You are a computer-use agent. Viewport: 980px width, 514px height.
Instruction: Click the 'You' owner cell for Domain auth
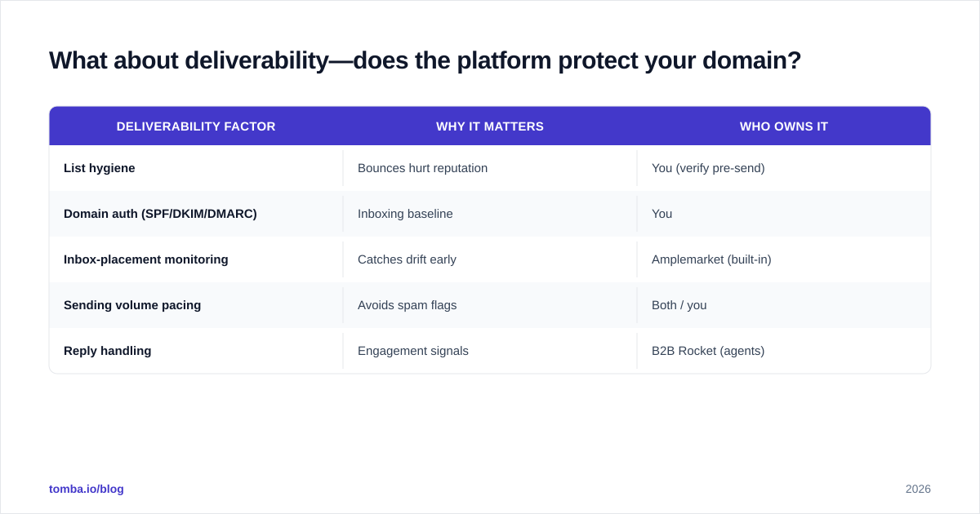[x=784, y=214]
